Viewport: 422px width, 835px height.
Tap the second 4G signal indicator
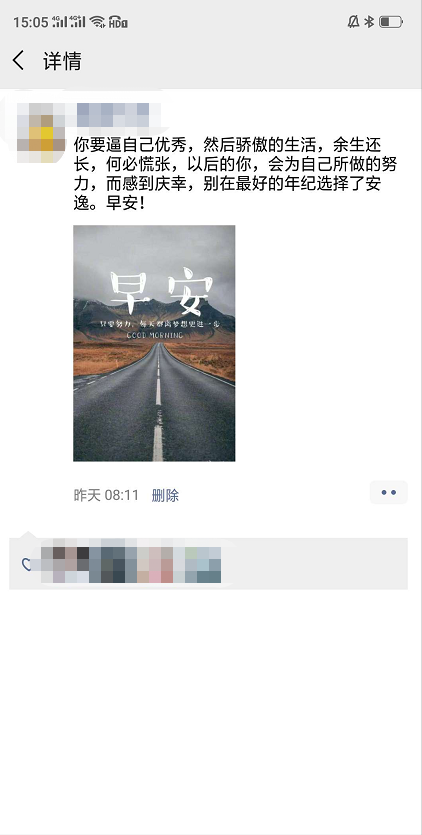(78, 21)
